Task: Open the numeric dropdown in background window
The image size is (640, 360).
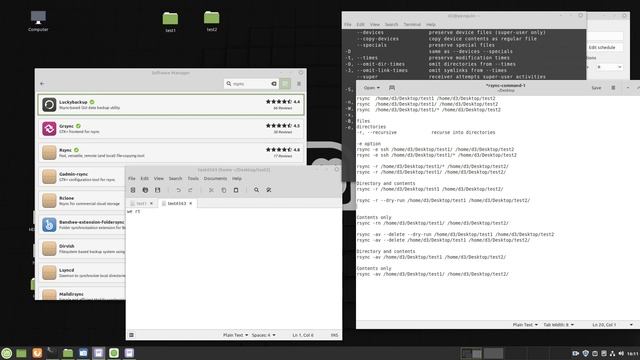Action: 610,67
